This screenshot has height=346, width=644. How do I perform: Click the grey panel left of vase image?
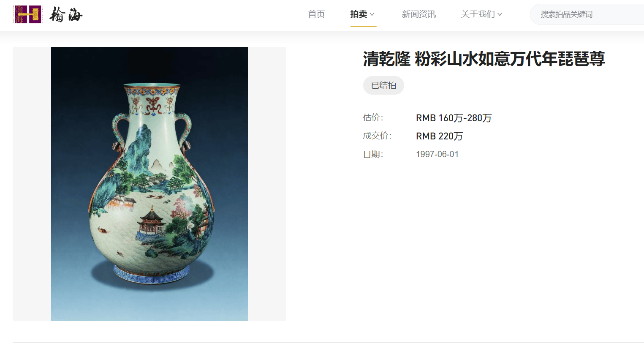point(32,184)
